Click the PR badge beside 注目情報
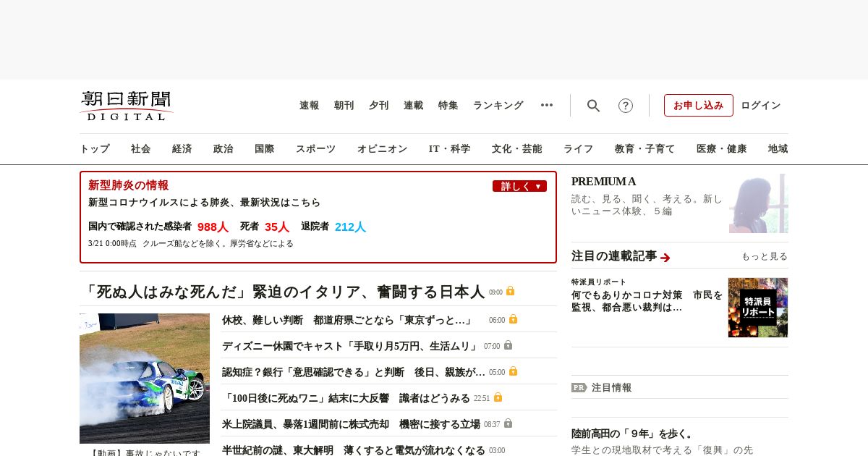 (579, 387)
